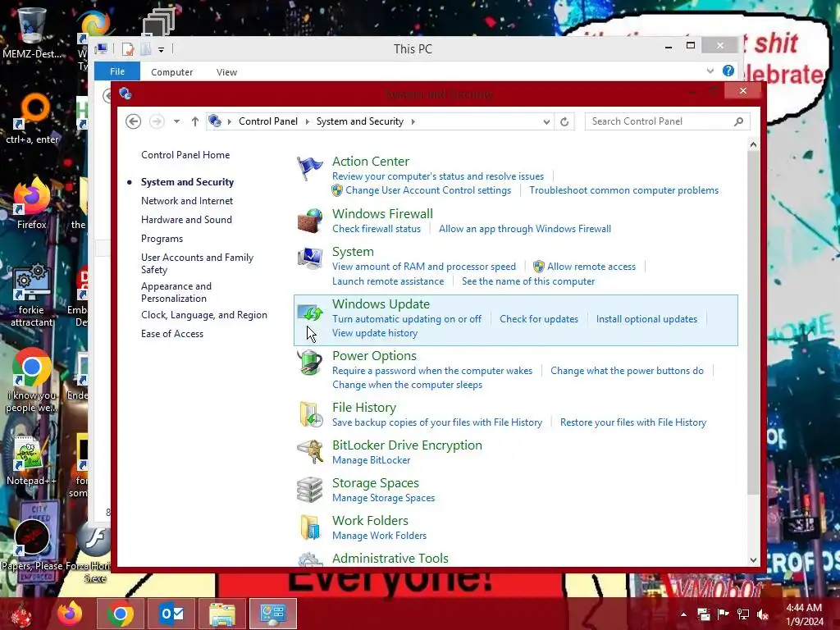Click the Action Center flag in system tray
This screenshot has height=630, width=840.
tap(723, 614)
